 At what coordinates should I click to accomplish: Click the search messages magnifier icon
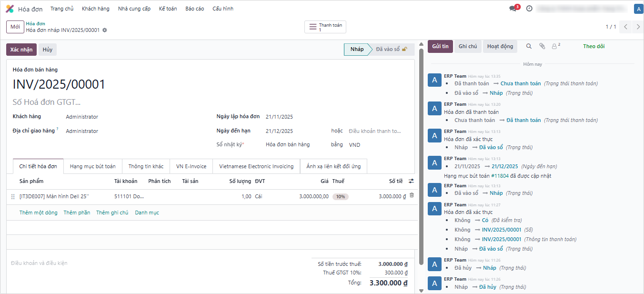(x=529, y=46)
